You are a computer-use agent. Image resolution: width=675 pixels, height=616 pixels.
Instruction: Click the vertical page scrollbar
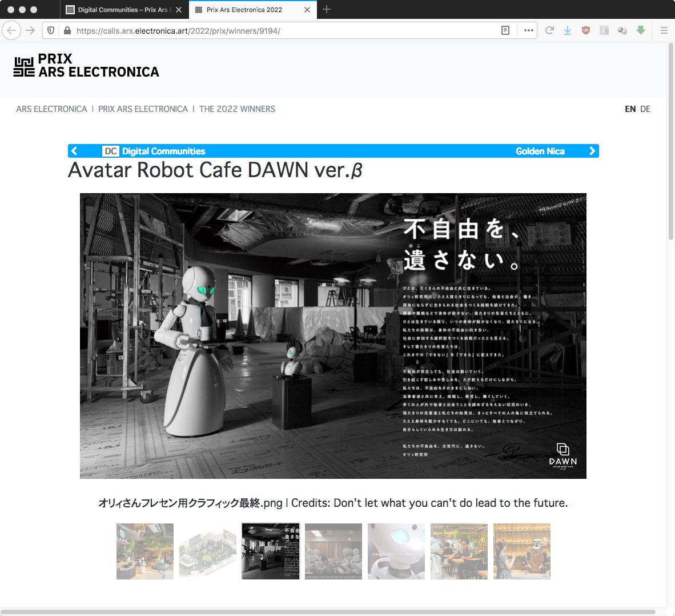click(670, 141)
